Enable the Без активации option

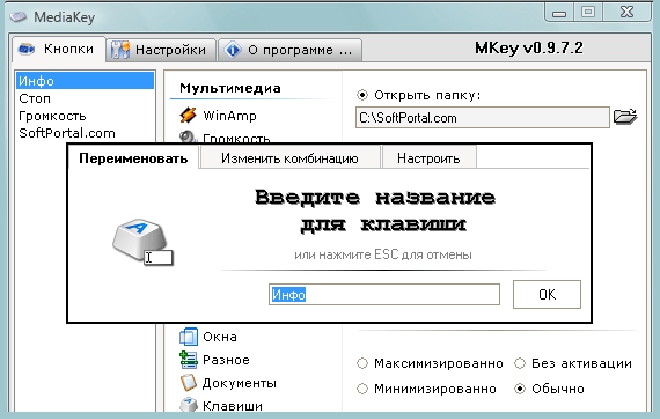[x=520, y=363]
